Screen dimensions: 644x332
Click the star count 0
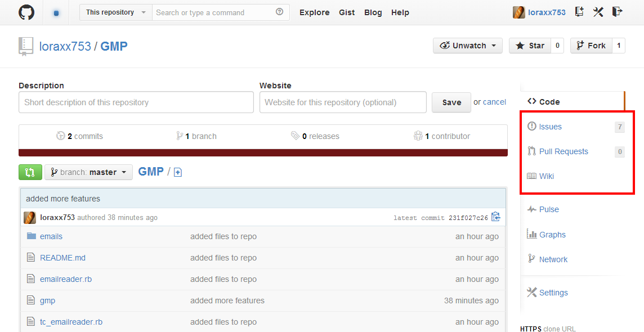coord(557,46)
